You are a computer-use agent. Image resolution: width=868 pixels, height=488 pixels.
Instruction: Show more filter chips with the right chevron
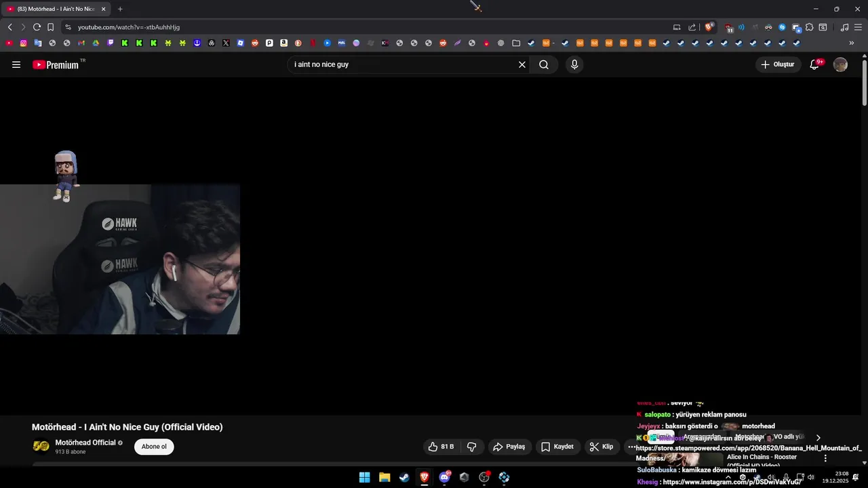tap(818, 438)
